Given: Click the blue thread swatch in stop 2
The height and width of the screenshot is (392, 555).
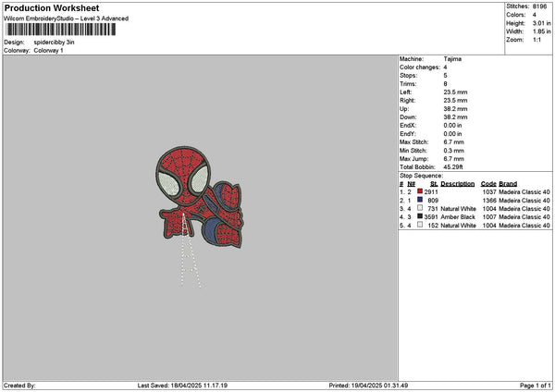Looking at the screenshot, I should click(x=420, y=200).
